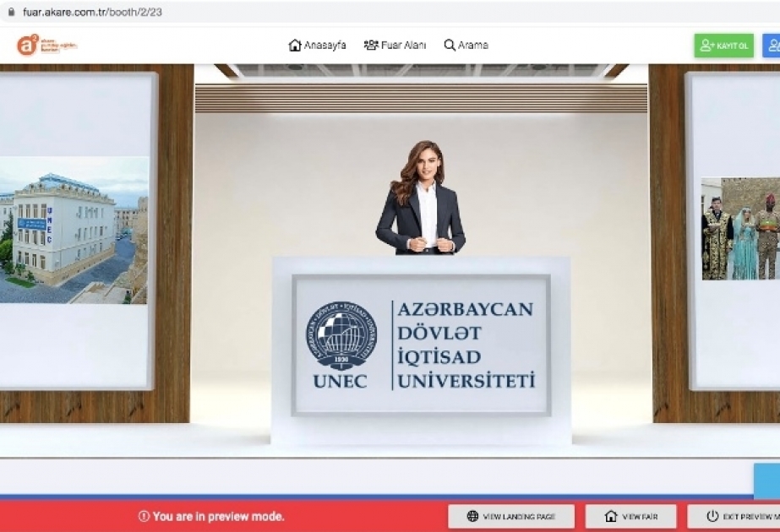Click the blue user button beside KAYIT OL
Viewport: 780px width, 532px height.
pos(772,46)
